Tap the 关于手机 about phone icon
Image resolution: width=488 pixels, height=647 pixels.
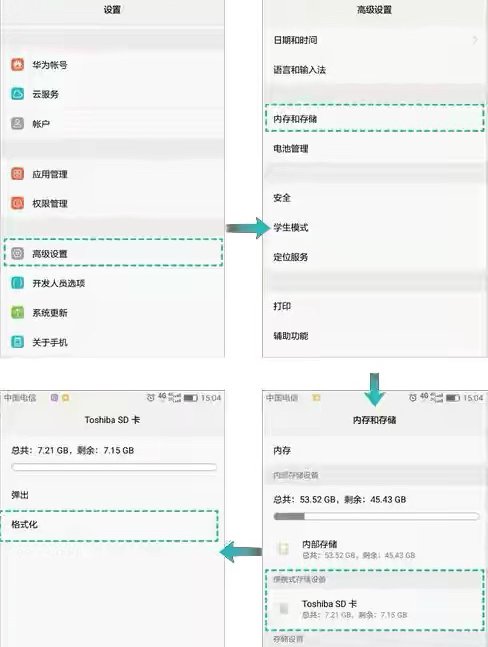(x=17, y=342)
